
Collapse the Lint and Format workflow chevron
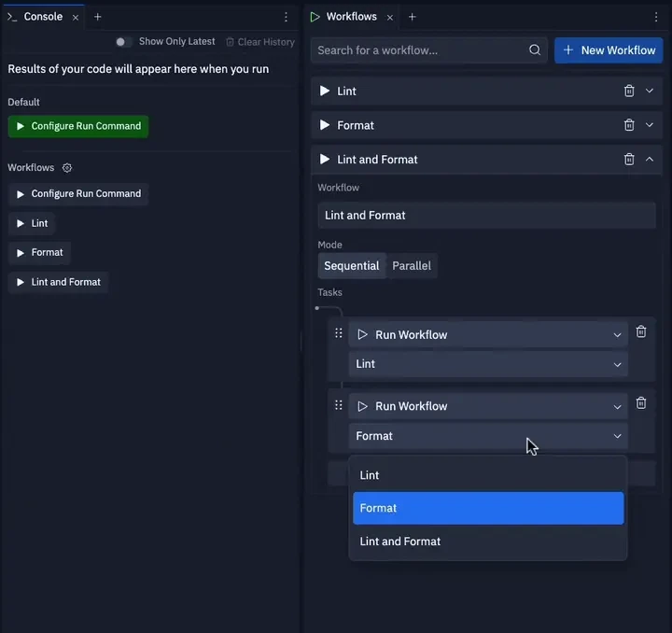pyautogui.click(x=650, y=159)
